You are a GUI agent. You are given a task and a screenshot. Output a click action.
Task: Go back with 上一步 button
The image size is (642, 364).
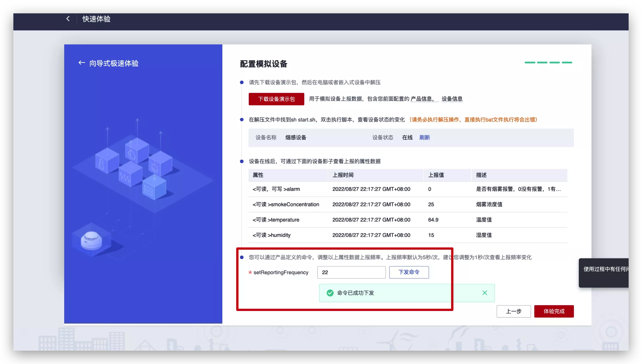pos(513,311)
